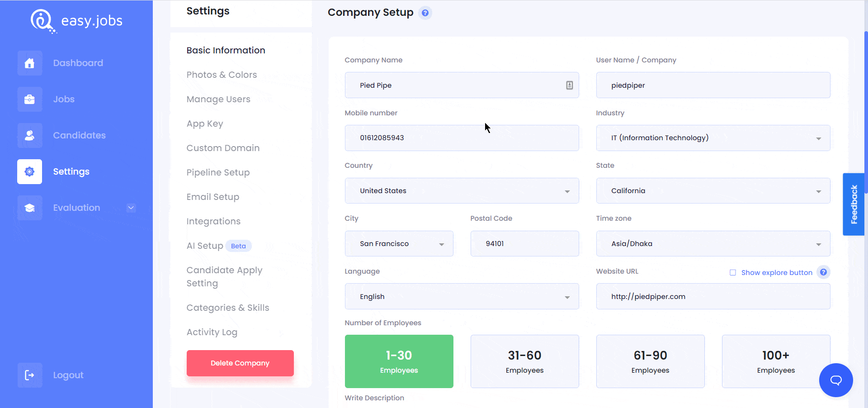The width and height of the screenshot is (868, 408).
Task: Enable the Show explore button checkbox
Action: click(733, 273)
